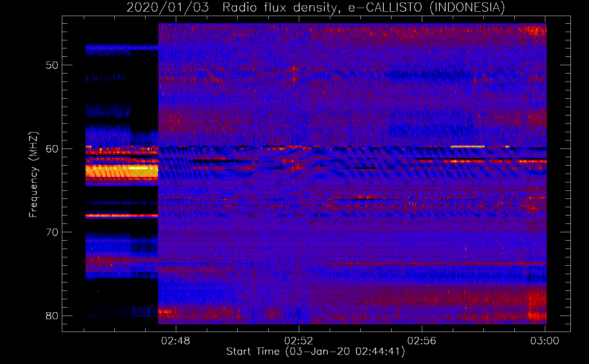Click the bright yellow emission band near 62 MHz
Image resolution: width=589 pixels, height=364 pixels.
pyautogui.click(x=122, y=171)
